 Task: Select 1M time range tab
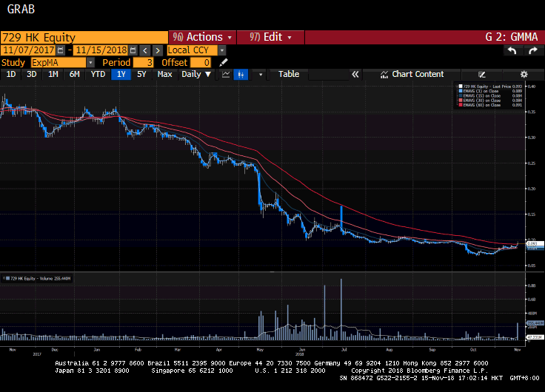click(x=53, y=74)
